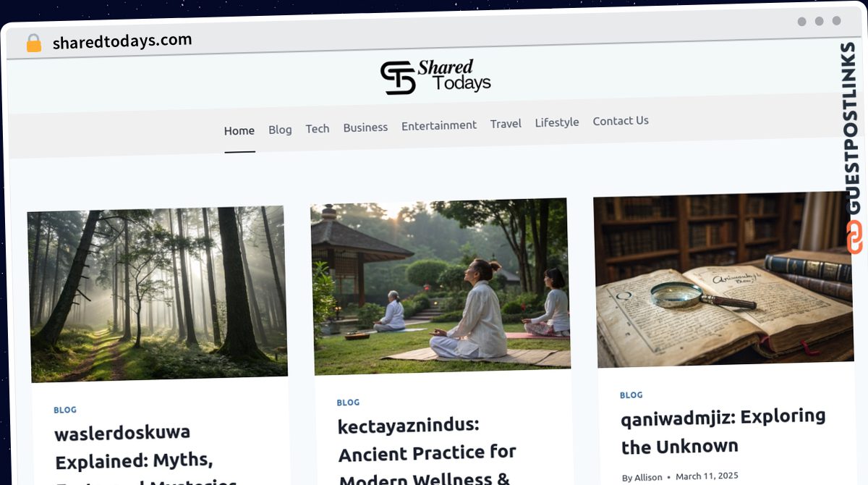Open the Entertainment category

[x=439, y=125]
